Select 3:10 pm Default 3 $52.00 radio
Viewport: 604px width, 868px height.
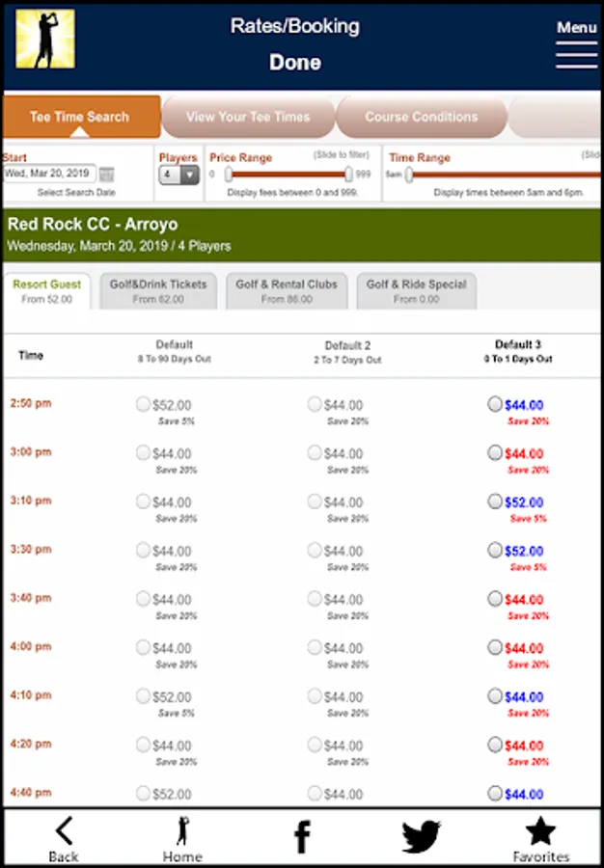click(x=495, y=502)
